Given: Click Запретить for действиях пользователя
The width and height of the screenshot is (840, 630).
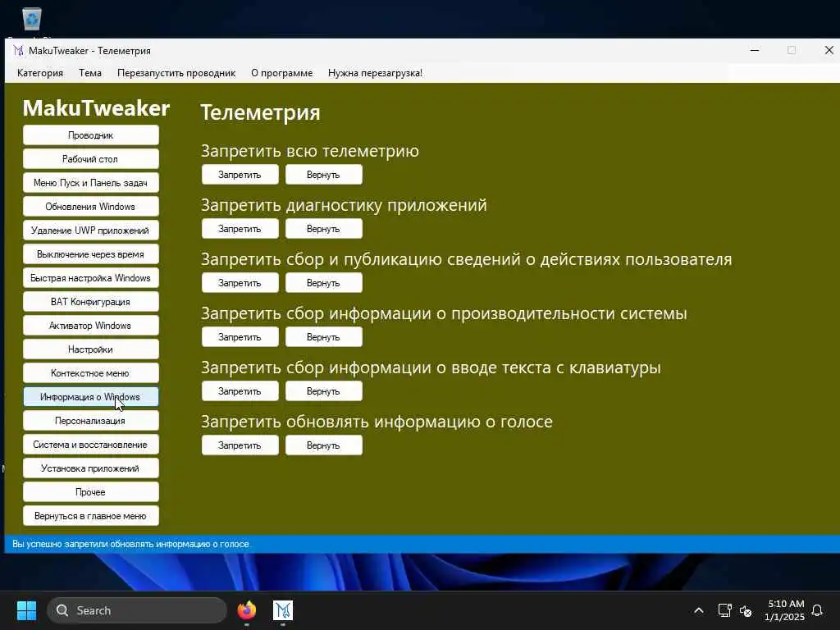Looking at the screenshot, I should [240, 283].
